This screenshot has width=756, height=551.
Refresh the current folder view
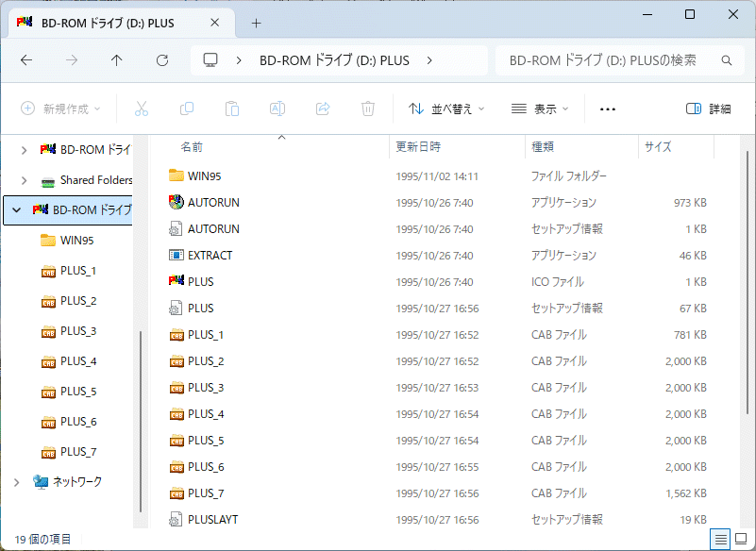pyautogui.click(x=162, y=60)
